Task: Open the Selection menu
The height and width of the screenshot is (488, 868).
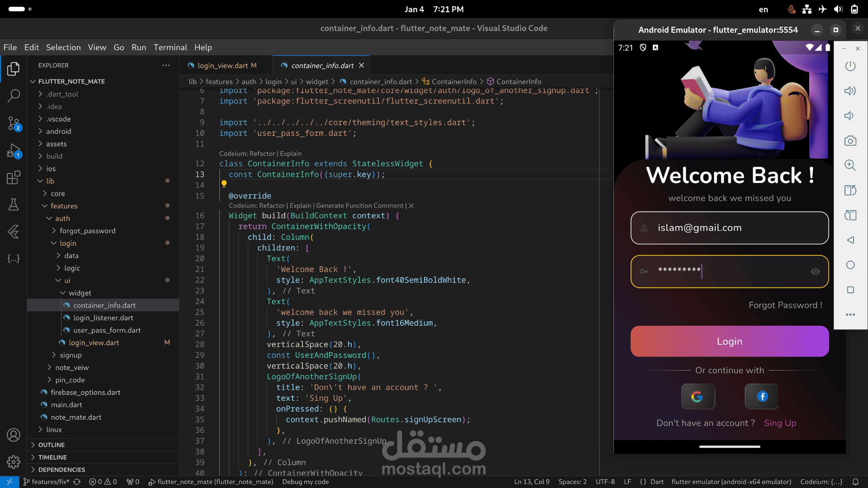Action: (x=63, y=47)
